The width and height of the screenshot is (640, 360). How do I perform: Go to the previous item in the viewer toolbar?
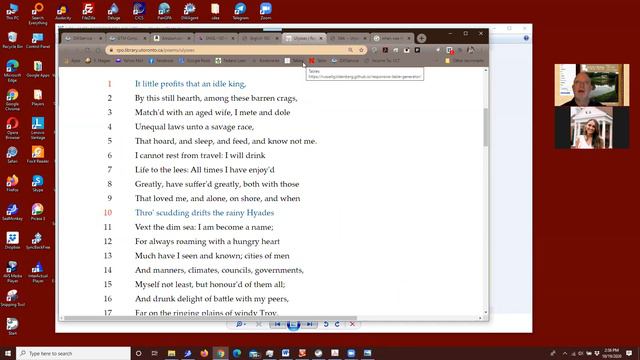278,324
